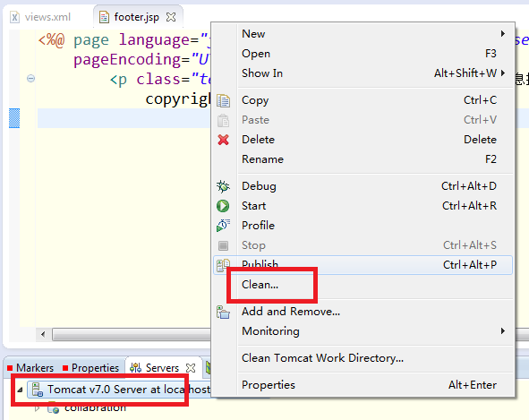Screen dimensions: 529x420
Task: Expand the collaboration module node
Action: click(38, 408)
